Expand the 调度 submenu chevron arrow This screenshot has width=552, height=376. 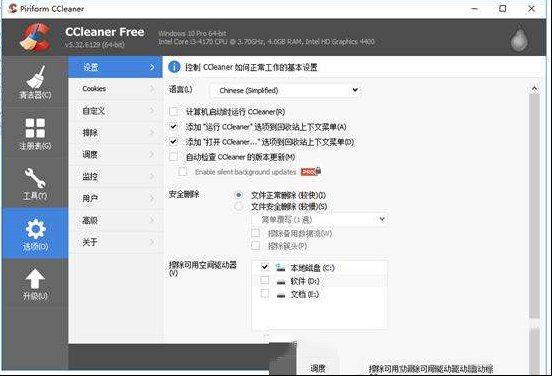(152, 155)
